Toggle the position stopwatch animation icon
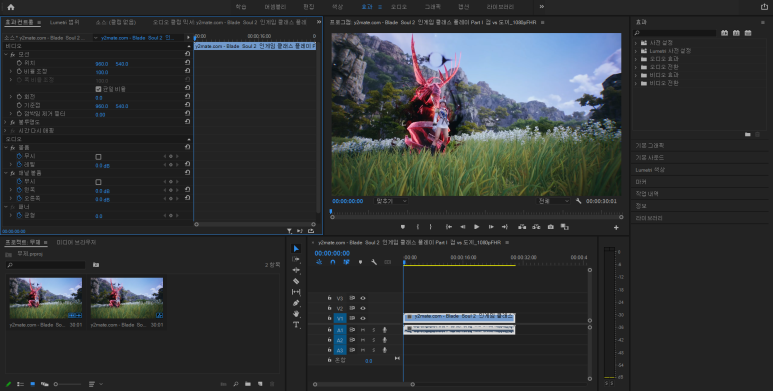This screenshot has height=391, width=773. click(x=19, y=63)
